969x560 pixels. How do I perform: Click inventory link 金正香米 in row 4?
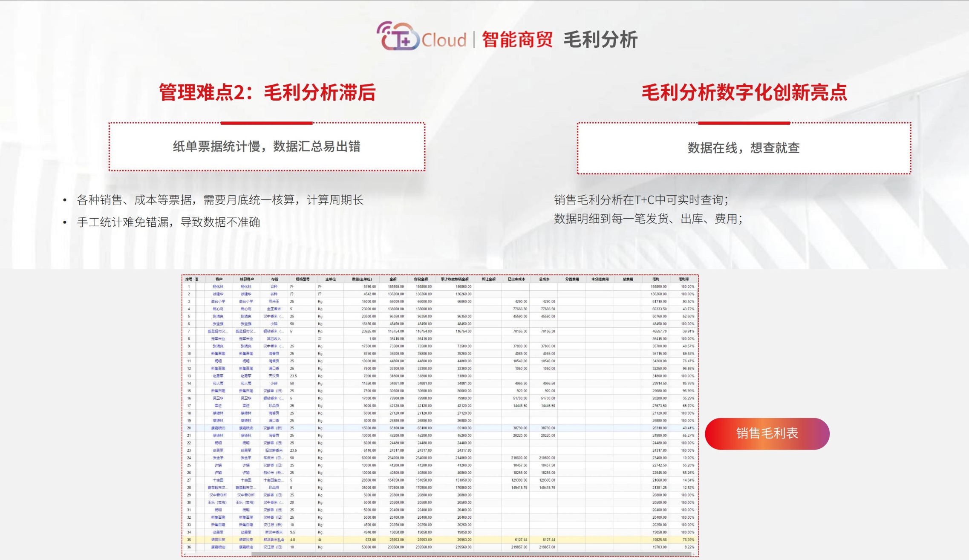click(x=274, y=309)
